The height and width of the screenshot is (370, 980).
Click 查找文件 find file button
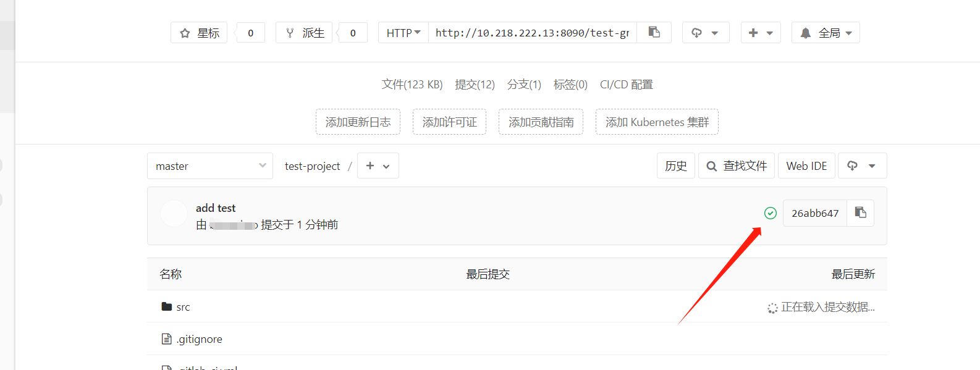(737, 166)
